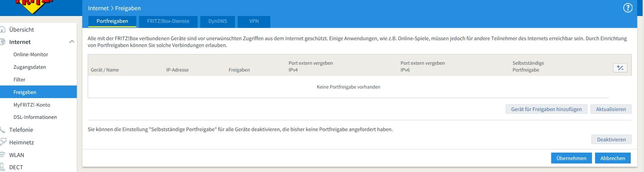Image resolution: width=644 pixels, height=172 pixels.
Task: Click the Telefonie phone icon
Action: coord(3,130)
